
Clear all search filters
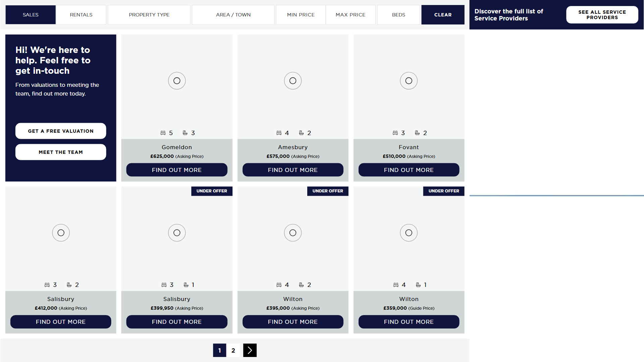point(443,15)
